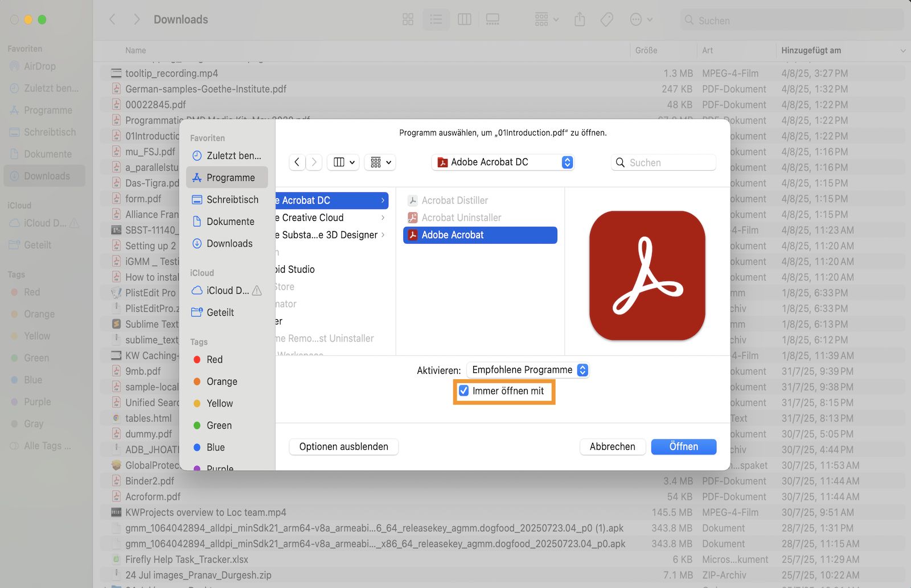Image resolution: width=911 pixels, height=588 pixels.
Task: Open the Adobe Acrobat DC application dropdown
Action: coord(503,162)
